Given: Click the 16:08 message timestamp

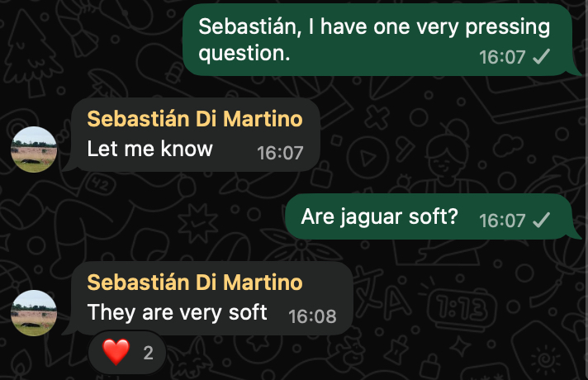Looking at the screenshot, I should pos(312,316).
